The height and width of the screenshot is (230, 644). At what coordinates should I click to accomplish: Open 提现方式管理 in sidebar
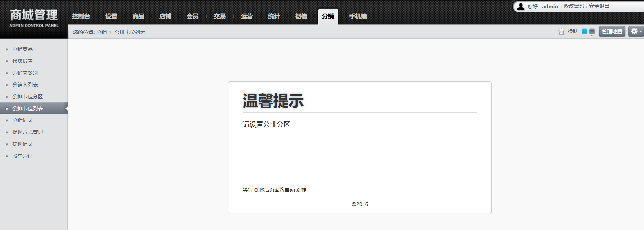[x=27, y=132]
